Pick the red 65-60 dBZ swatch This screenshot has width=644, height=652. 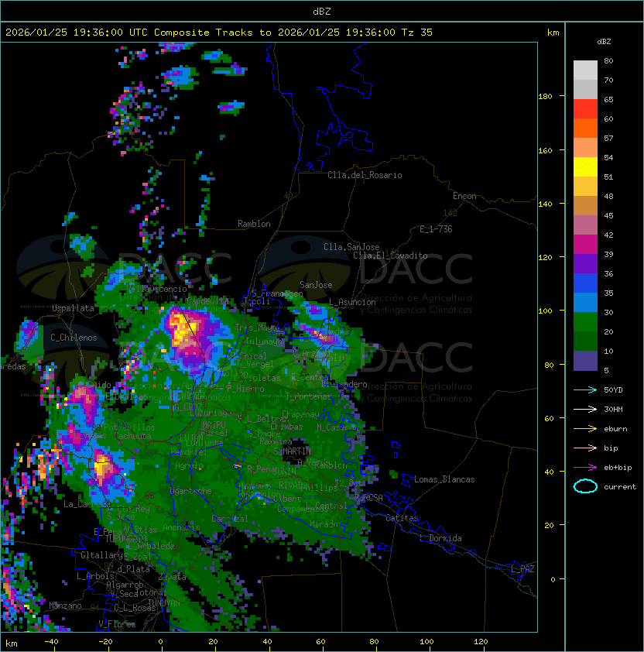585,109
